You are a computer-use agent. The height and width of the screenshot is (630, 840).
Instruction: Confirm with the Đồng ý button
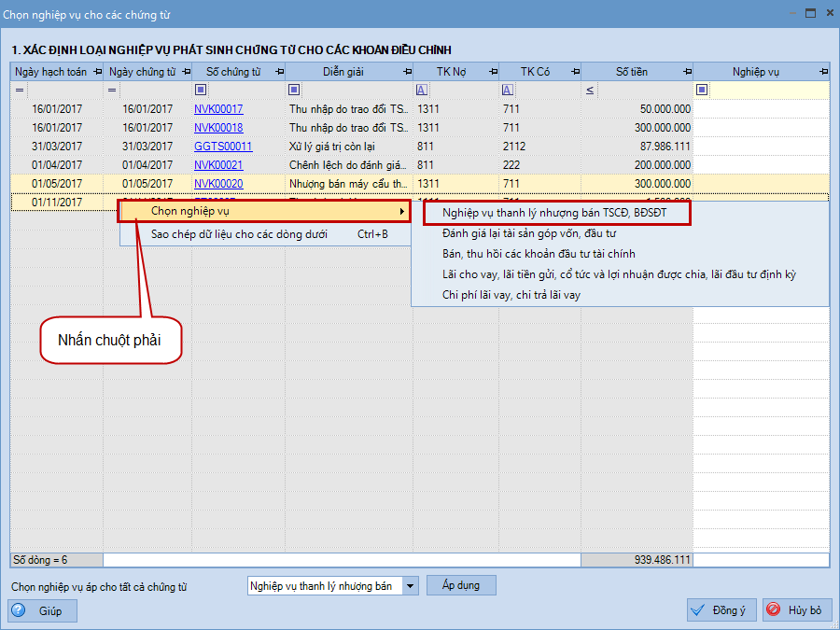[721, 610]
